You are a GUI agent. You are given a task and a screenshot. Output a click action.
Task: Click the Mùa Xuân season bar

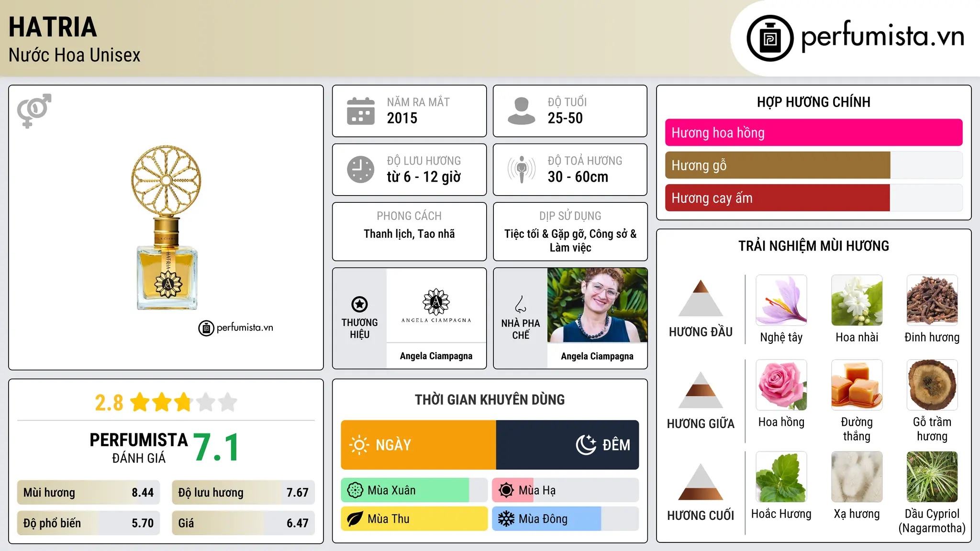tap(414, 490)
